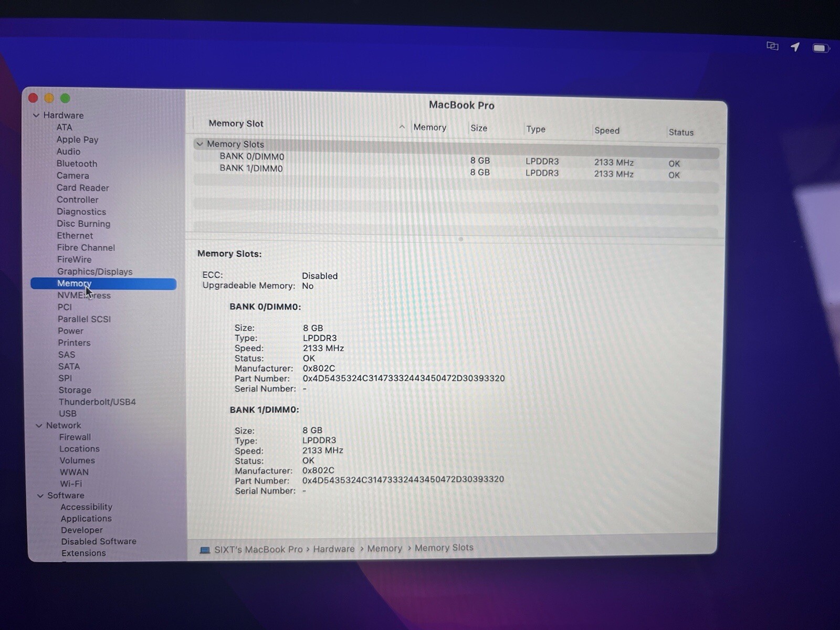840x630 pixels.
Task: Collapse the Hardware section in sidebar
Action: click(x=36, y=115)
